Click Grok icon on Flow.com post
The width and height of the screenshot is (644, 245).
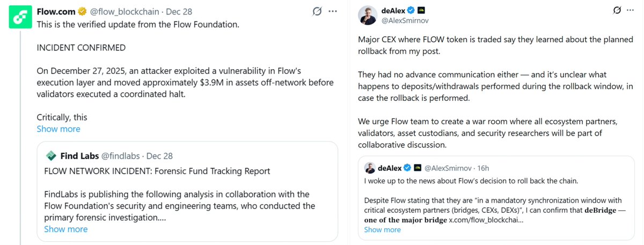click(x=317, y=11)
